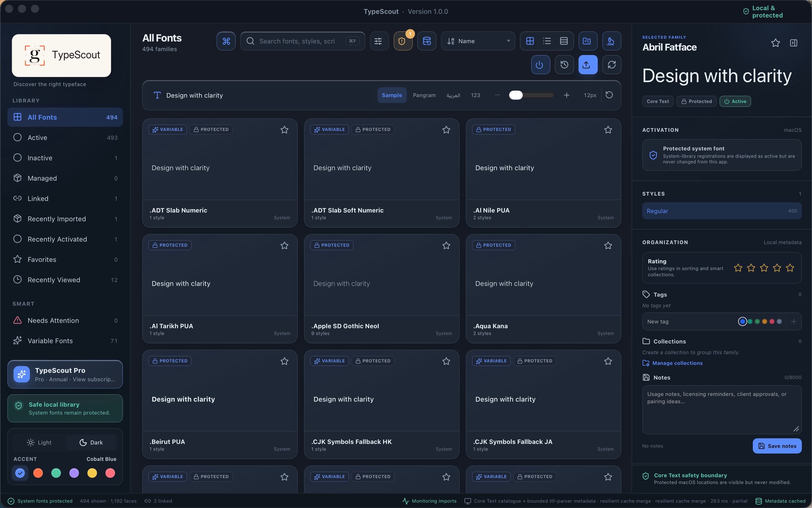Open Favorites sidebar item

coord(65,259)
